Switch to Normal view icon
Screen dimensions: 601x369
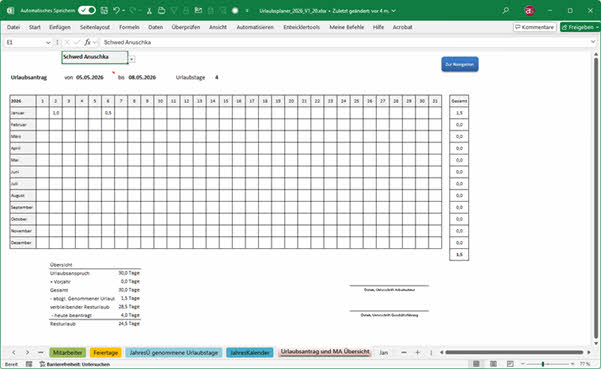click(x=476, y=364)
